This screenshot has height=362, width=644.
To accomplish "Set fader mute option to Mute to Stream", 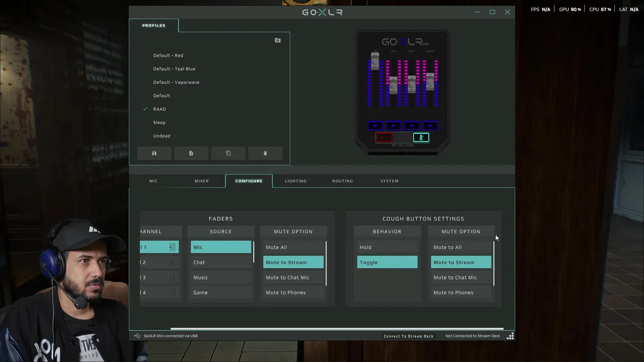I will (293, 262).
